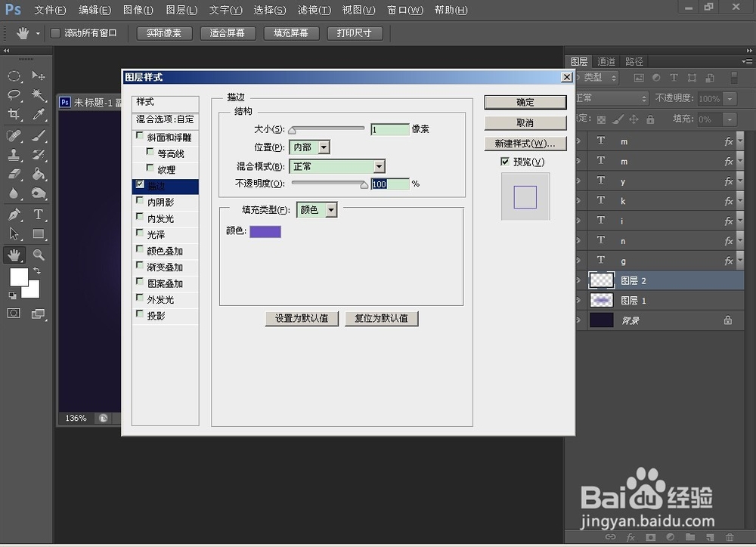Uncheck the Stroke (描边) checkbox
Image resolution: width=756 pixels, height=547 pixels.
(140, 184)
